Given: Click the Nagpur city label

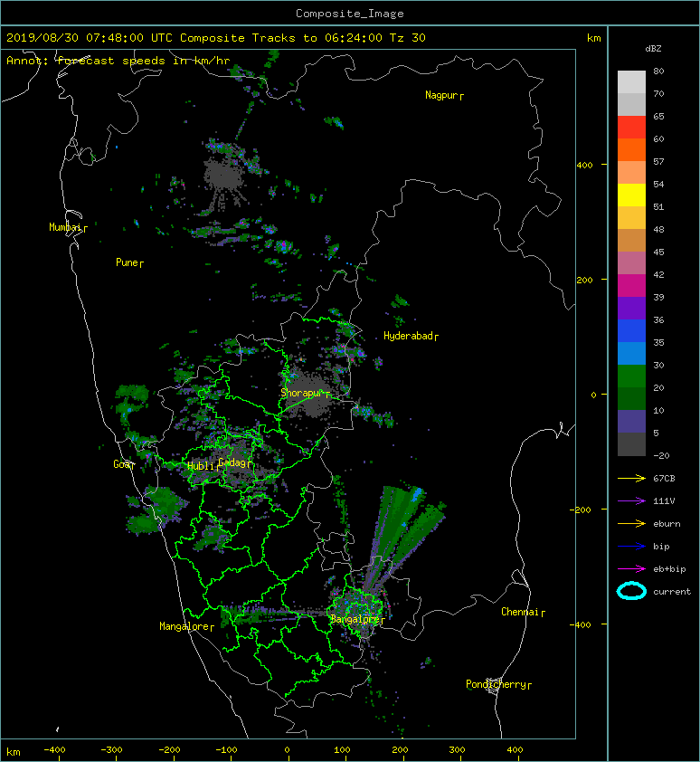Looking at the screenshot, I should tap(441, 95).
